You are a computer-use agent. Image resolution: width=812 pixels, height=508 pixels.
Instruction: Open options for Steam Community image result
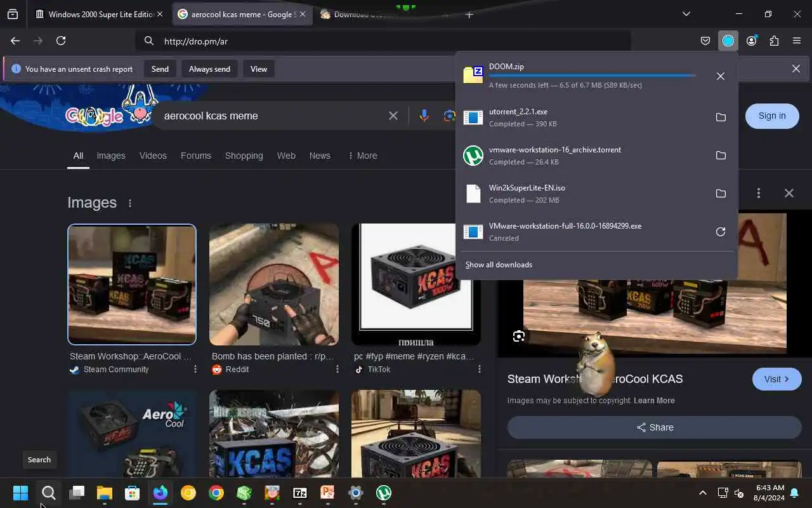(195, 369)
